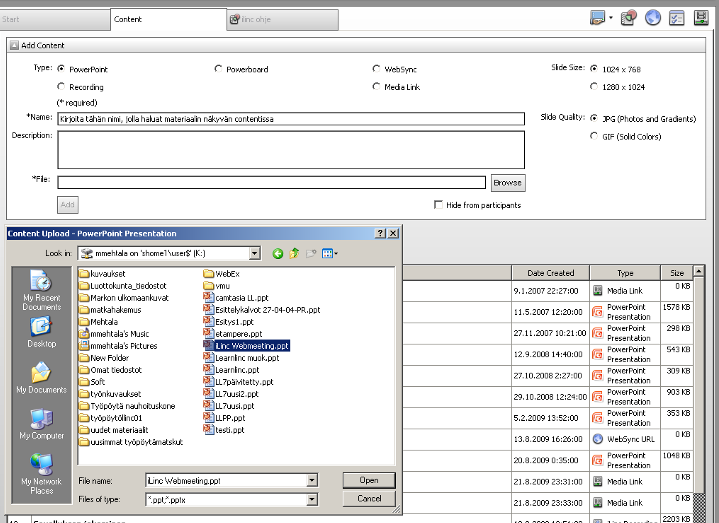Open My Documents in places bar

click(x=41, y=378)
